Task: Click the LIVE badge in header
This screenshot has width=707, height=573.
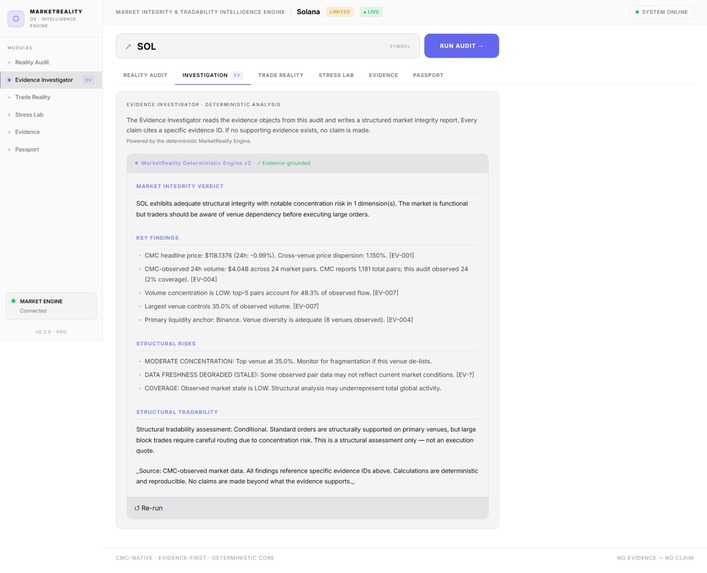Action: click(371, 12)
